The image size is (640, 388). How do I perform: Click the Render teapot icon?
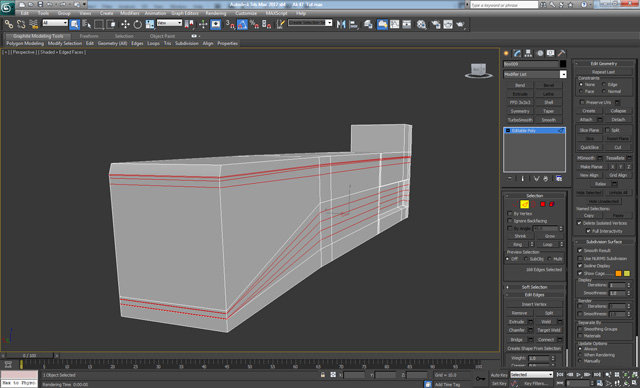(x=460, y=24)
